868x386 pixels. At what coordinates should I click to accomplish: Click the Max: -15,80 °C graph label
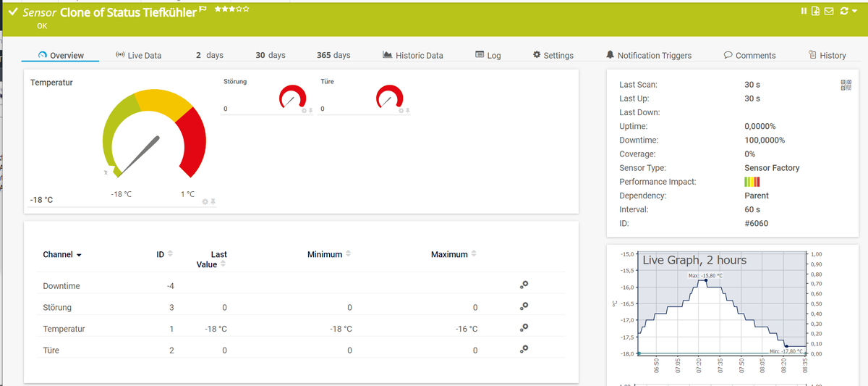pyautogui.click(x=705, y=276)
